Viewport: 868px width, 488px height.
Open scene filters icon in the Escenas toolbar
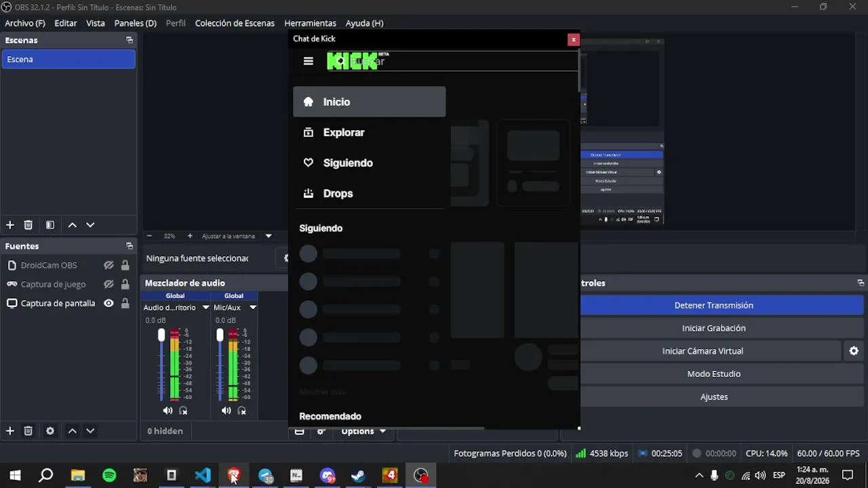50,225
